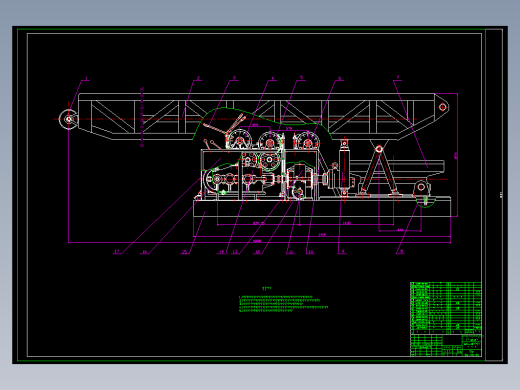Screen dimensions: 520x390
Task: Select part callout number 1
Action: click(86, 79)
